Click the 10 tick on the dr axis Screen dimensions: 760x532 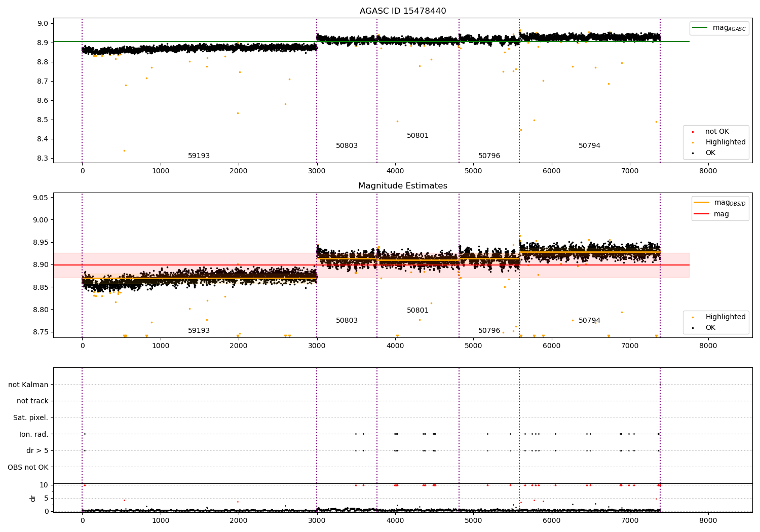(x=44, y=485)
